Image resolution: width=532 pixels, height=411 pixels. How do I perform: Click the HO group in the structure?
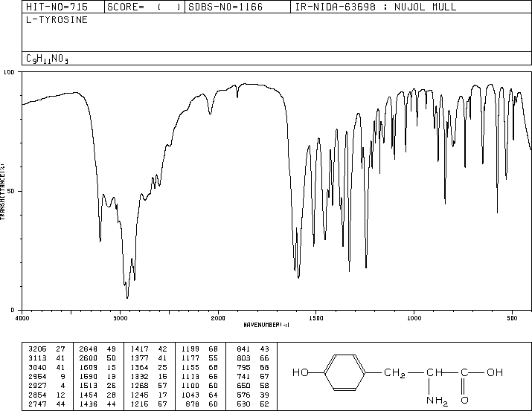click(301, 372)
